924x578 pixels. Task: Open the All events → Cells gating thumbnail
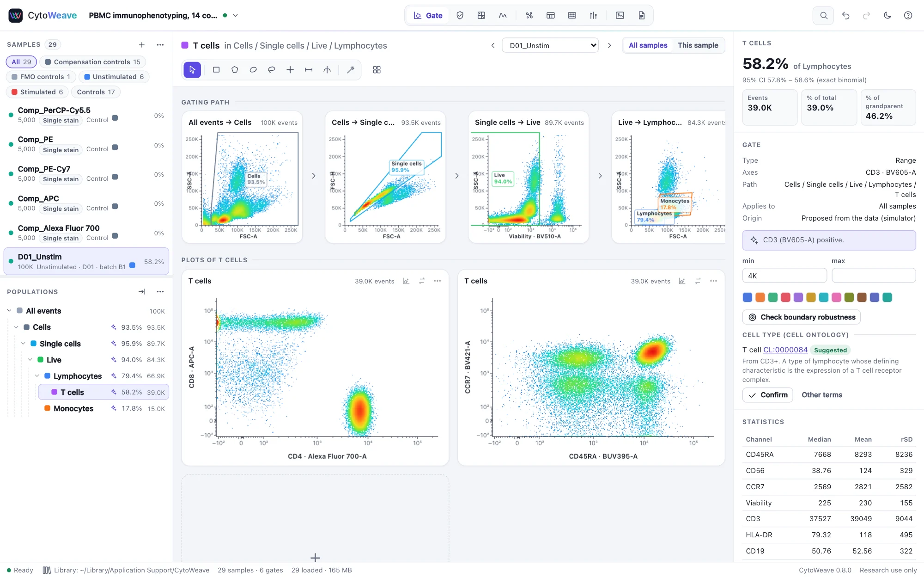[242, 177]
